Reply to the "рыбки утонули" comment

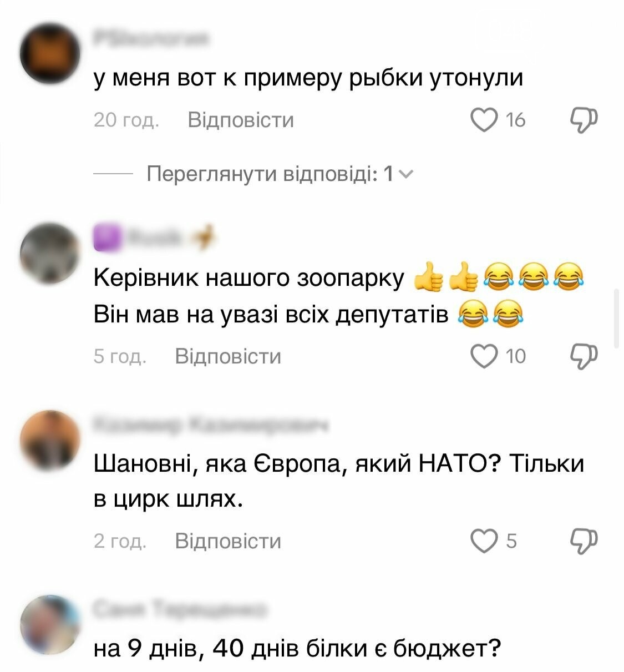241,120
